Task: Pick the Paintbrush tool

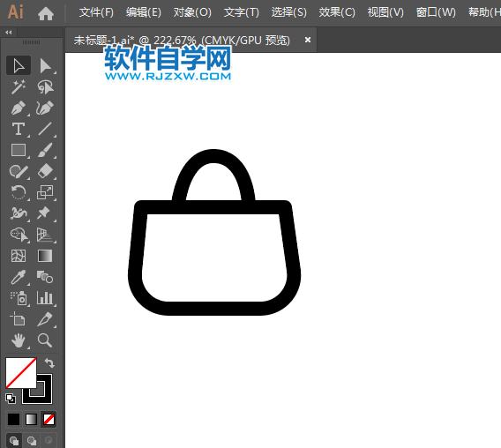Action: click(45, 150)
